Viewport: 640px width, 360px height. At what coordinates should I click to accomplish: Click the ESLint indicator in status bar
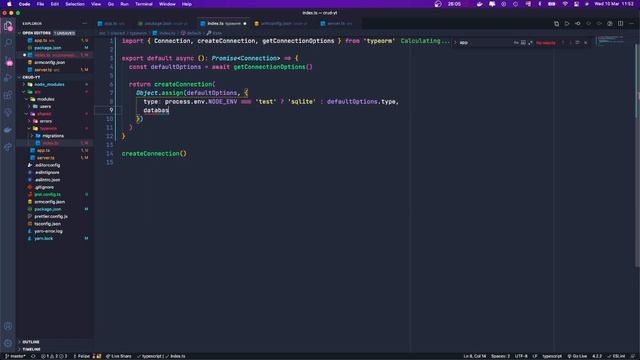pyautogui.click(x=616, y=356)
